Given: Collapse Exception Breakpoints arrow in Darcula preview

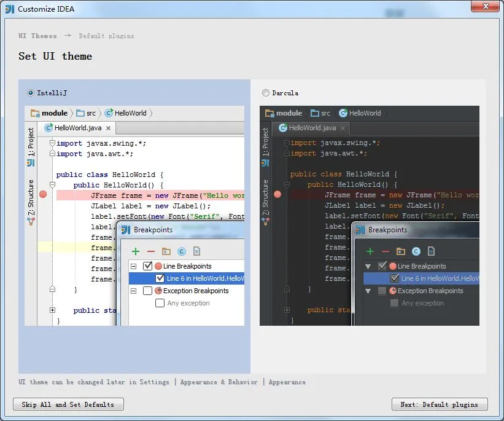Looking at the screenshot, I should point(368,291).
